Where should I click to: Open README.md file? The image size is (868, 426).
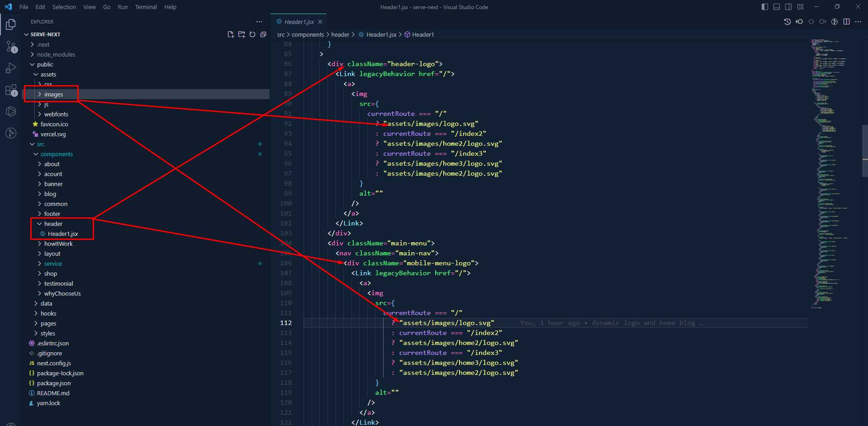[x=146, y=393]
